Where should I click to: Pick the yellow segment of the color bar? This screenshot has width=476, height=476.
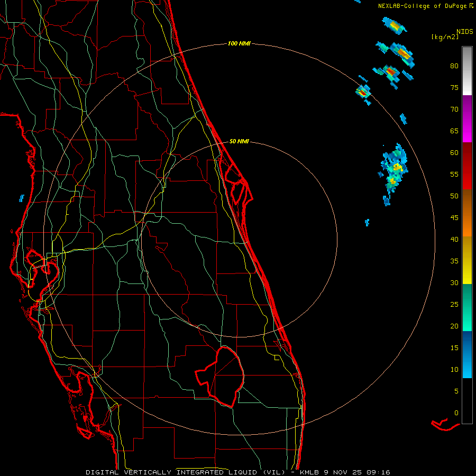click(x=467, y=260)
